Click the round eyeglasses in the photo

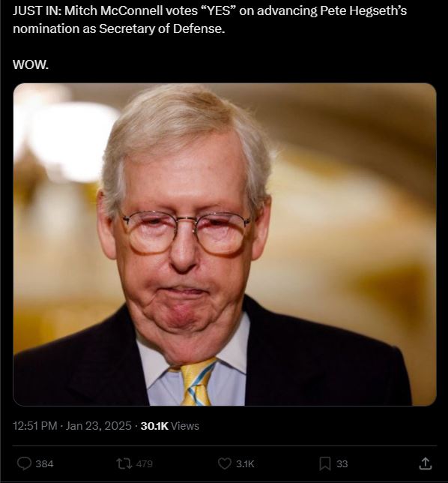click(x=187, y=233)
